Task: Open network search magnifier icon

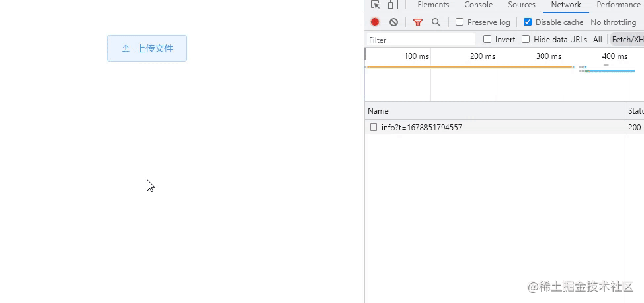Action: coord(436,22)
